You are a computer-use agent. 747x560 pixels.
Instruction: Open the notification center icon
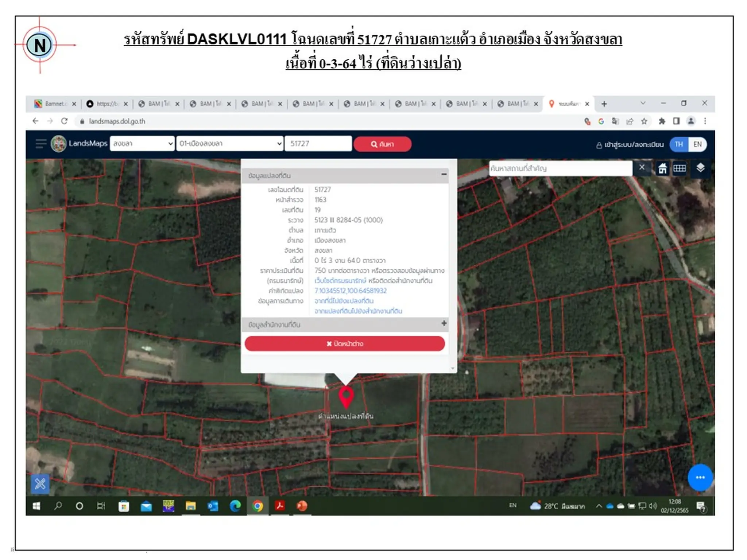click(701, 506)
